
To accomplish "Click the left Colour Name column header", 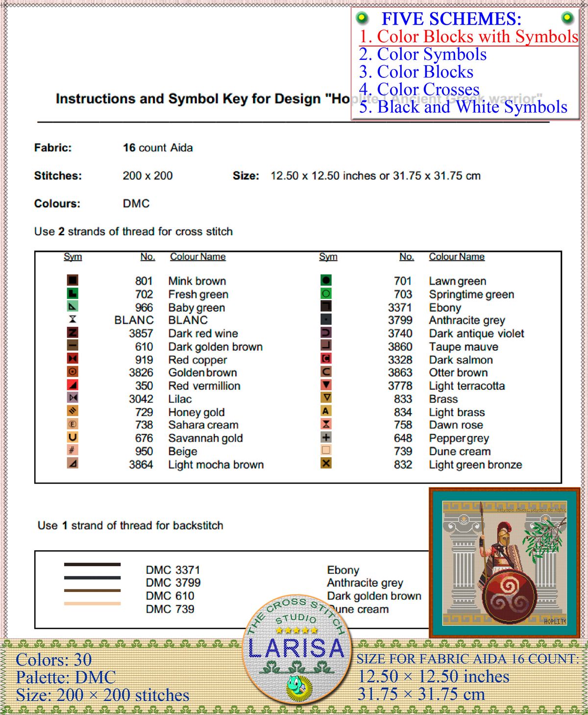I will [x=198, y=257].
